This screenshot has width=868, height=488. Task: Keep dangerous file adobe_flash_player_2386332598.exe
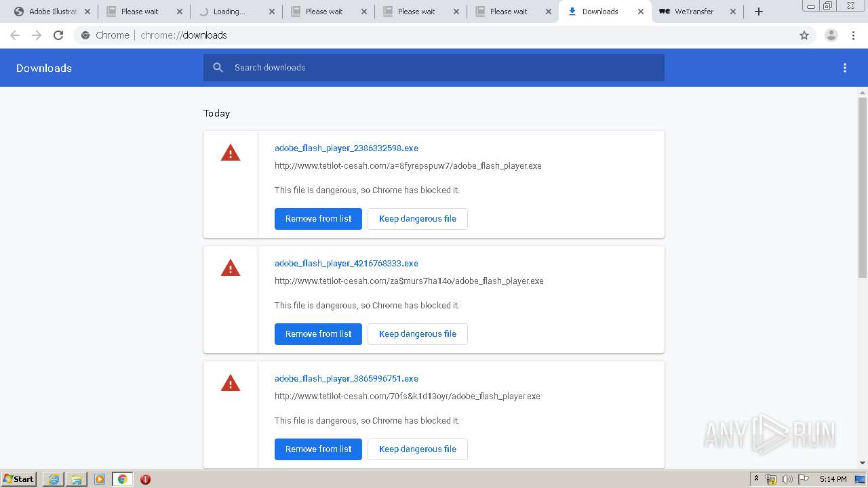coord(418,219)
